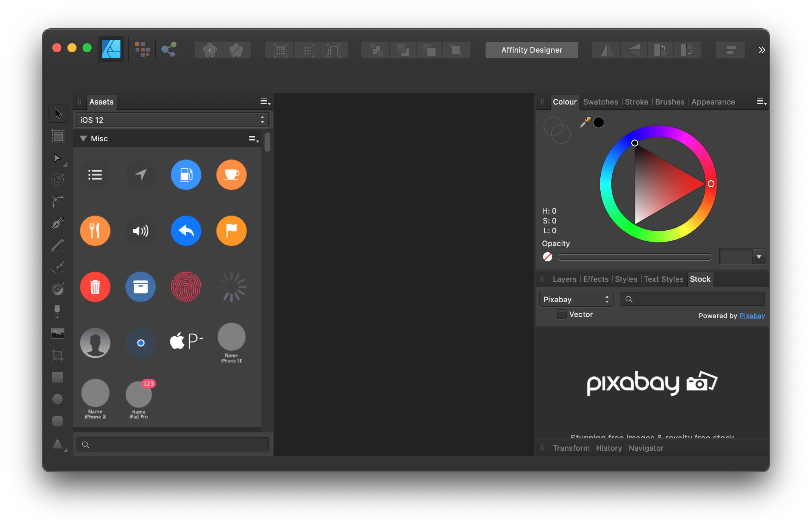Click the Opacity slider track
The image size is (812, 528).
634,257
